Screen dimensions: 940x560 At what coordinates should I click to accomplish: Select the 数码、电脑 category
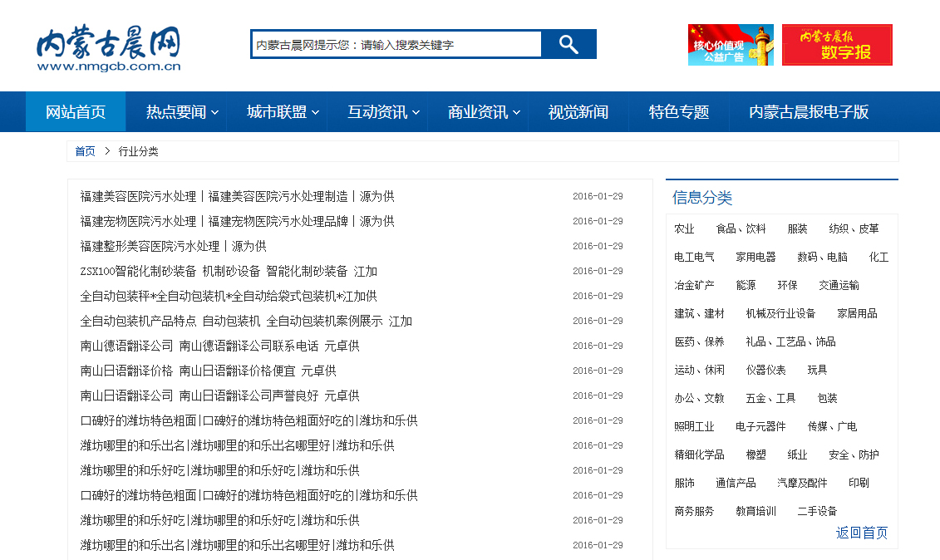822,257
